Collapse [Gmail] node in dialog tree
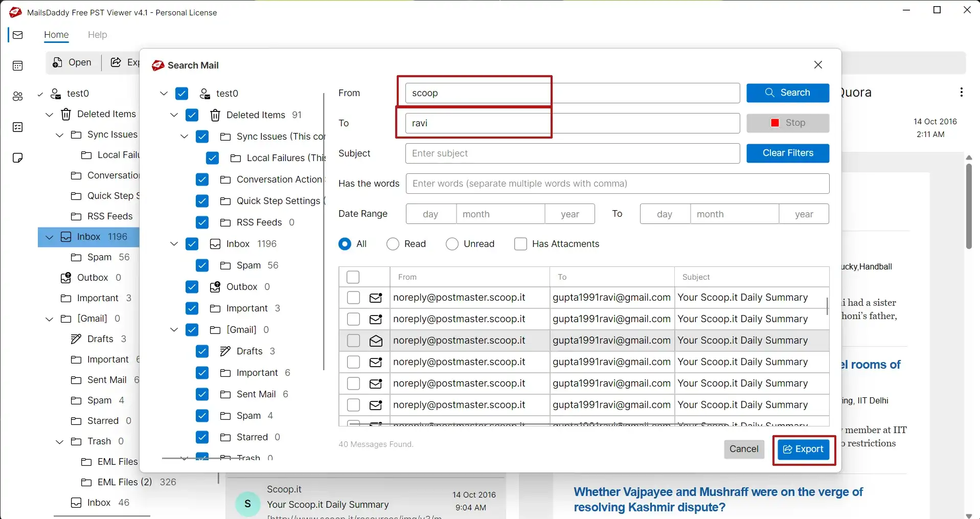 (x=174, y=330)
